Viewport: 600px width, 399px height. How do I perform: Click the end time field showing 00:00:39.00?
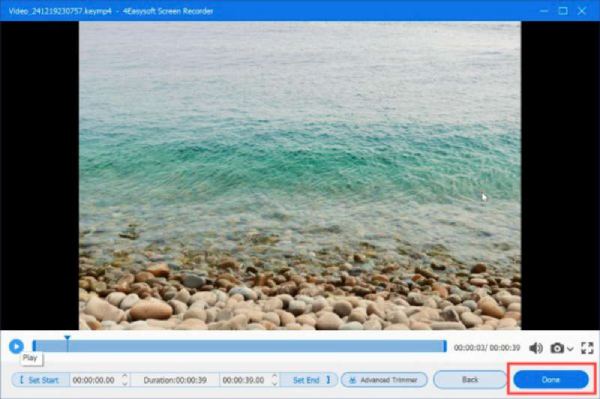pyautogui.click(x=244, y=380)
